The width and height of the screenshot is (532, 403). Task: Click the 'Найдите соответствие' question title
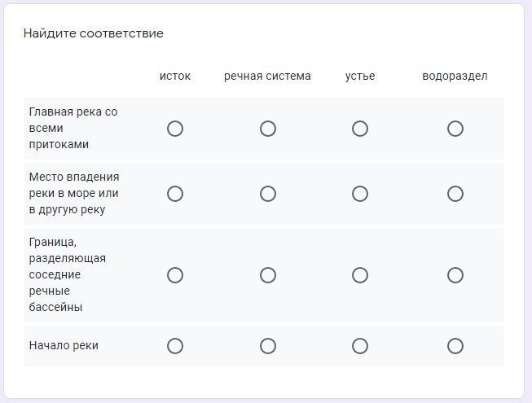94,33
